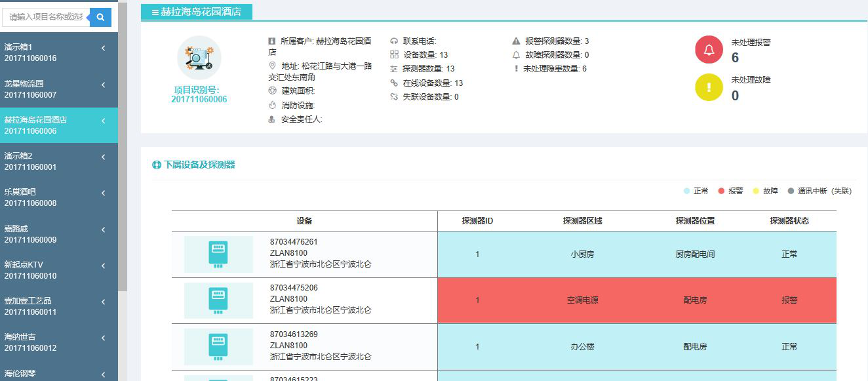This screenshot has height=381, width=868.
Task: Click device icon for 87034476261
Action: (218, 254)
